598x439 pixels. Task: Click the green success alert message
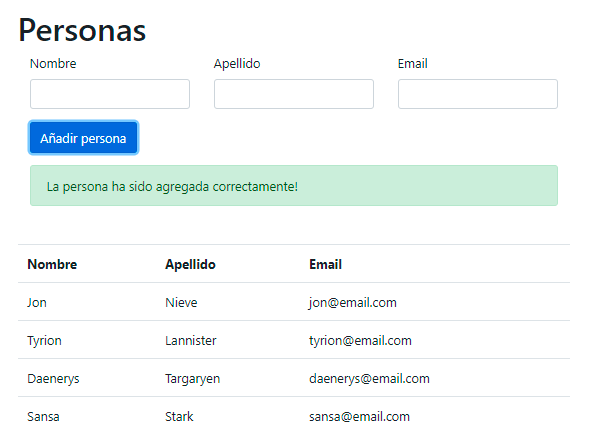294,186
